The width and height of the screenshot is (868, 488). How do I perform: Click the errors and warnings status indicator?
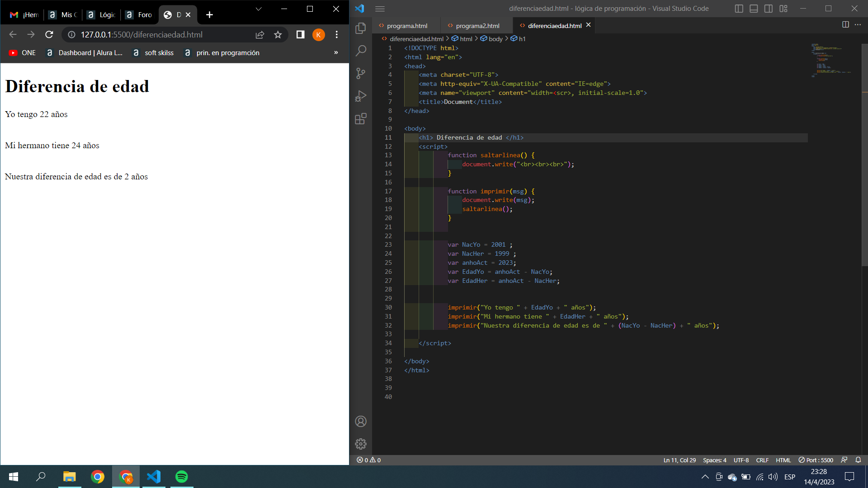pos(369,460)
